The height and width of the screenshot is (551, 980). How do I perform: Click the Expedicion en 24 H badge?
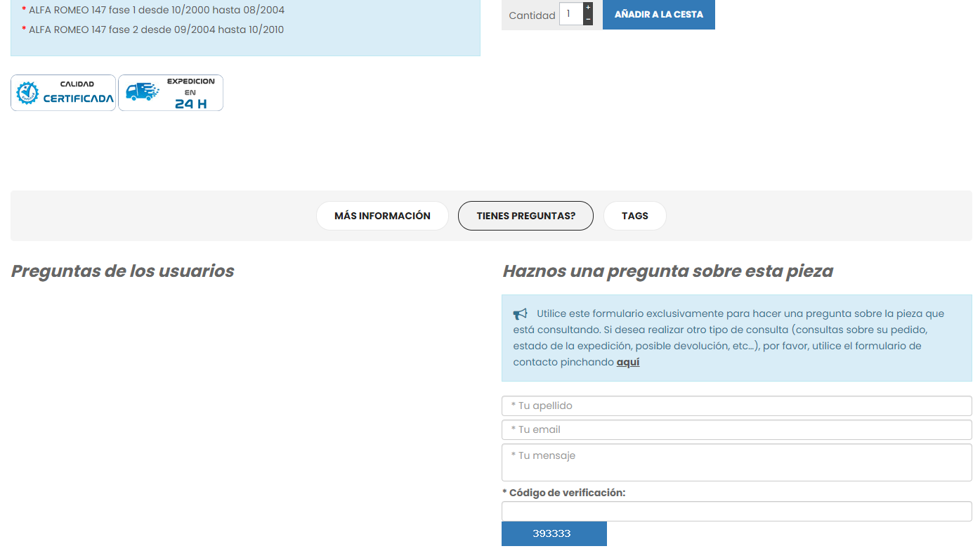tap(171, 93)
